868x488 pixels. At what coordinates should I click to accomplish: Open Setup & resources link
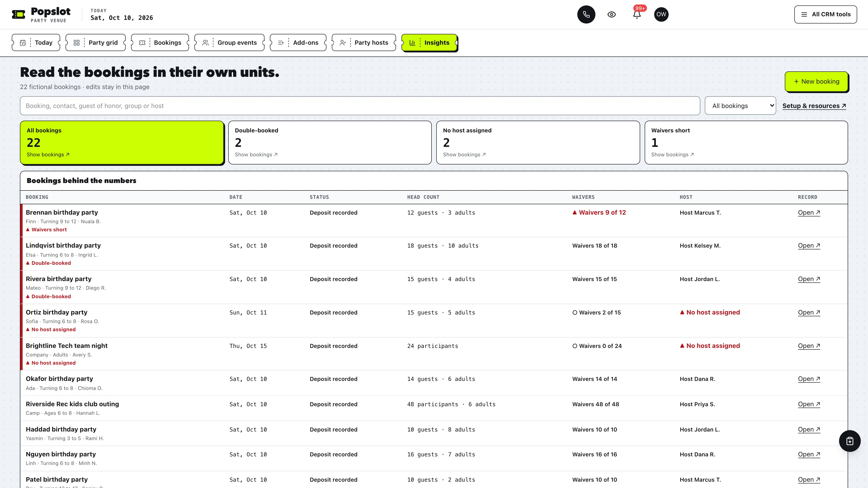point(814,106)
